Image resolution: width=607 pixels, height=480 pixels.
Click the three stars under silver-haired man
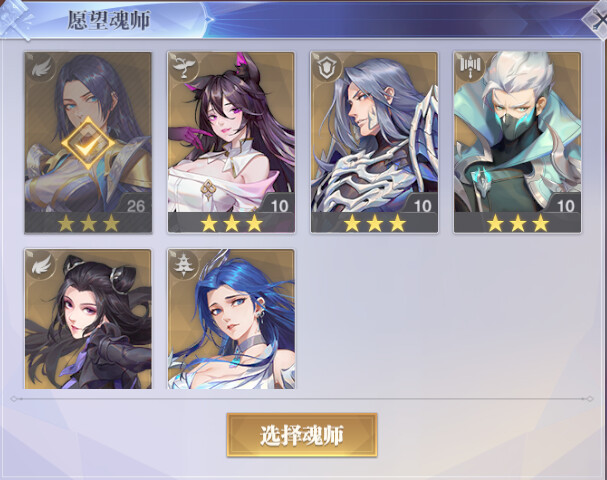coord(374,223)
